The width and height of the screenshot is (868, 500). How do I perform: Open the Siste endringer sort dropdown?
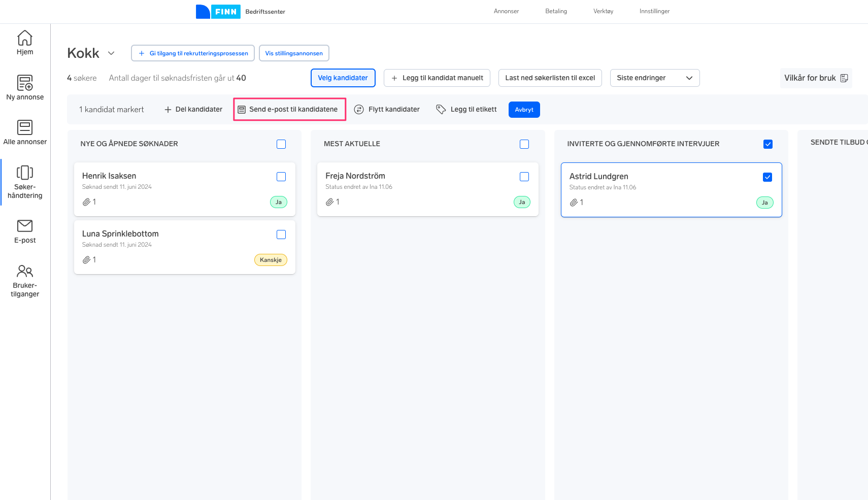tap(654, 78)
